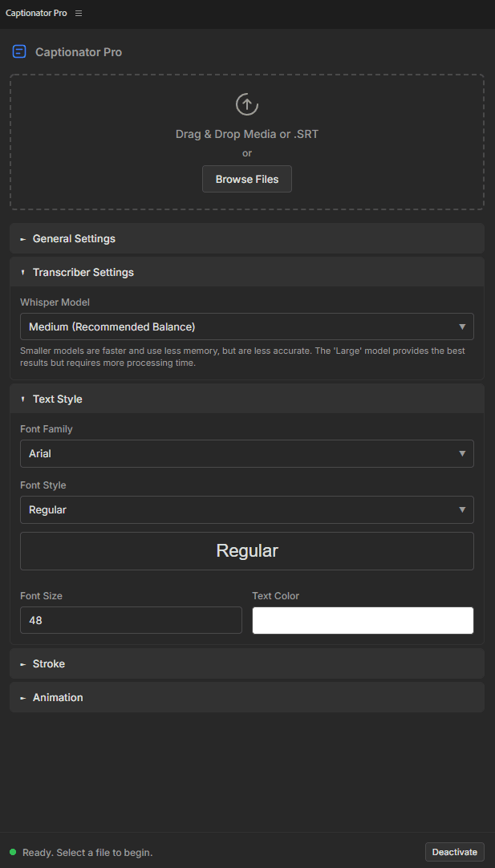Click the Captionator Pro heading text
The width and height of the screenshot is (495, 868).
(79, 52)
